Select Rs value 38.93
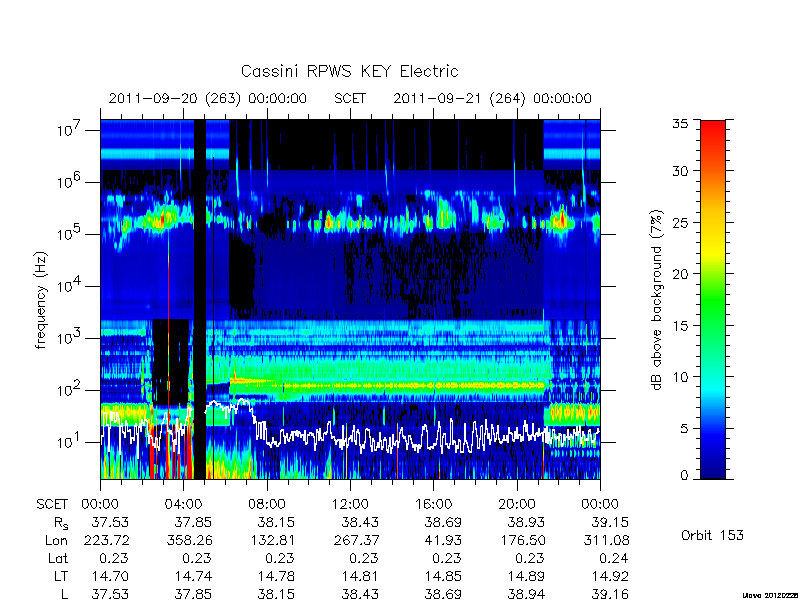 pyautogui.click(x=526, y=522)
